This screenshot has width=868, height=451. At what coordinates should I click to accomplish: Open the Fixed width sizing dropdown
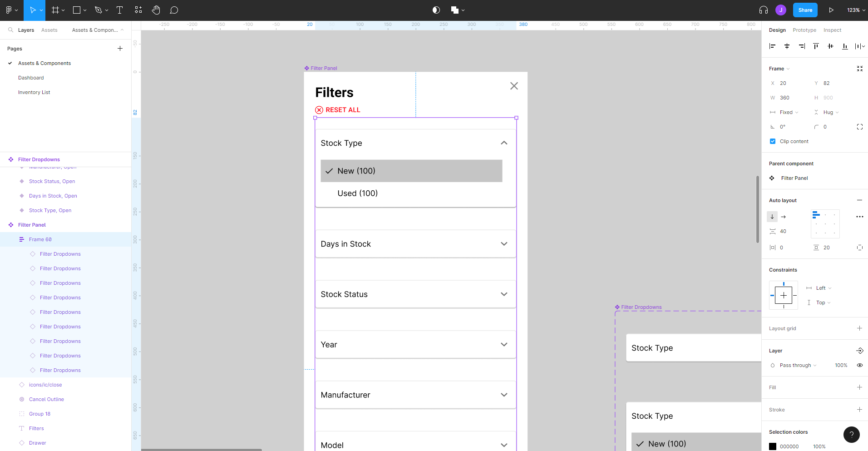coord(789,112)
